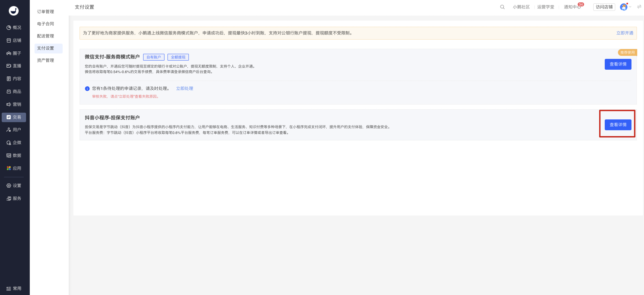Click the 微信支付-服务商模式账户 heading
The height and width of the screenshot is (295, 644).
click(x=112, y=57)
